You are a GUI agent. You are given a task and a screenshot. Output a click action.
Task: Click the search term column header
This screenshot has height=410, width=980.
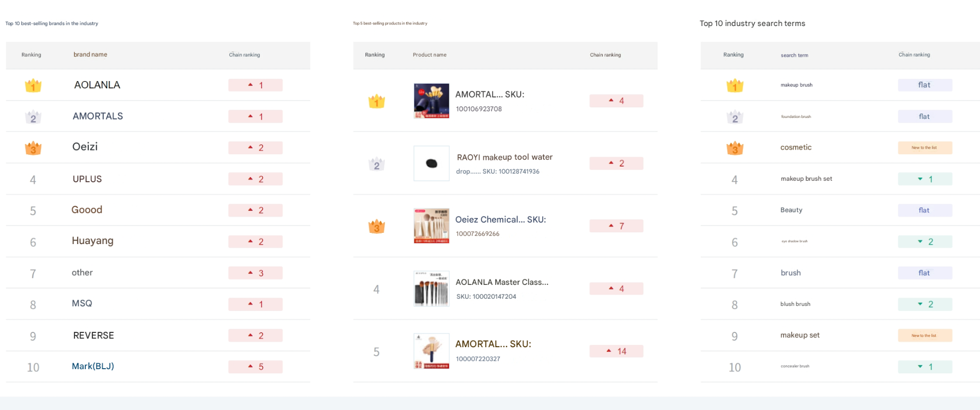click(x=794, y=55)
